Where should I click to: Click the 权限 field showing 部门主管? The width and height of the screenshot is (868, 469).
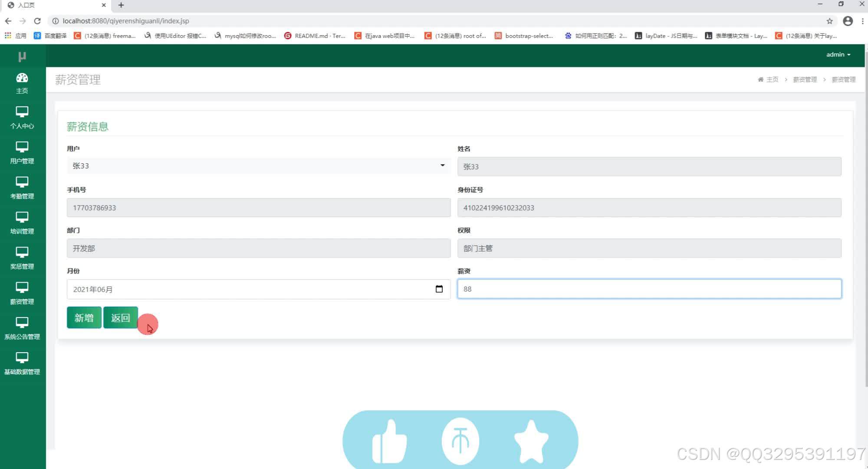click(x=649, y=248)
